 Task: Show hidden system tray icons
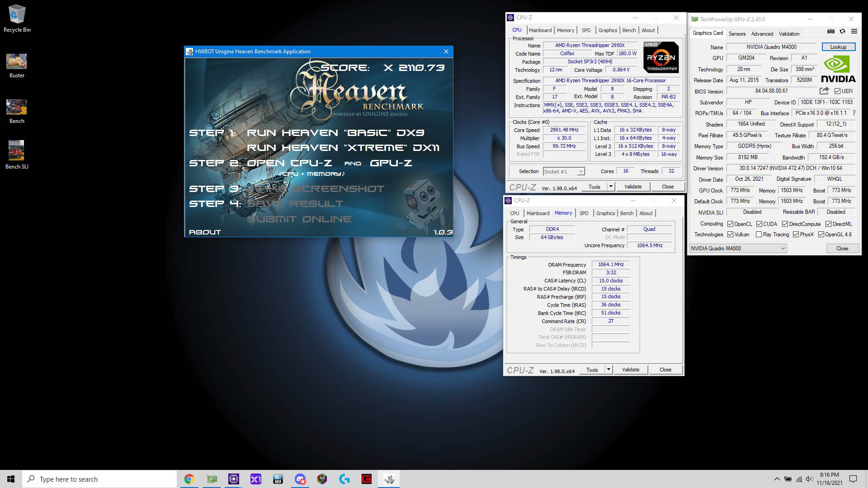tap(777, 479)
